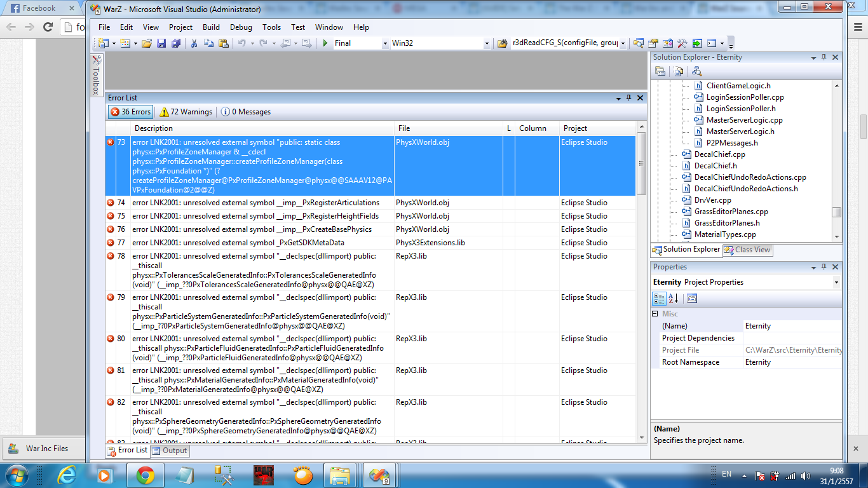Click the Save All icon
Image resolution: width=868 pixels, height=488 pixels.
pyautogui.click(x=176, y=43)
